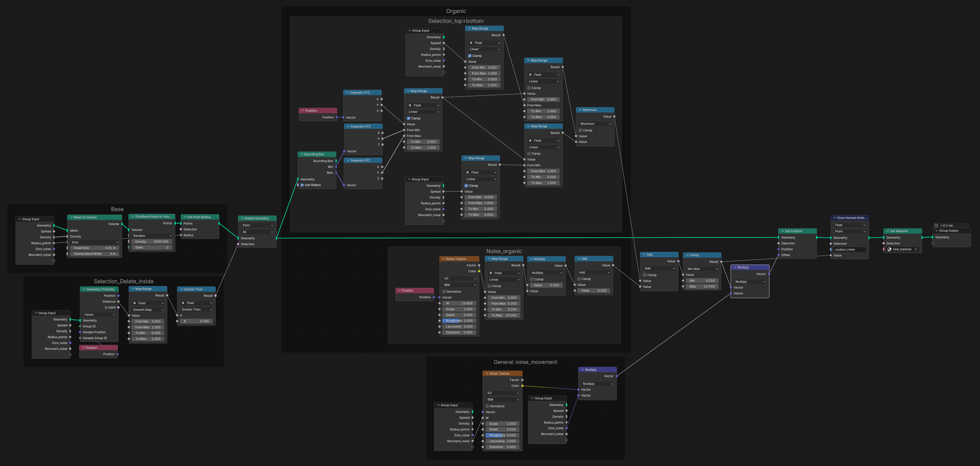This screenshot has width=980, height=466.
Task: Click the couleur_noise name input field
Action: point(849,250)
